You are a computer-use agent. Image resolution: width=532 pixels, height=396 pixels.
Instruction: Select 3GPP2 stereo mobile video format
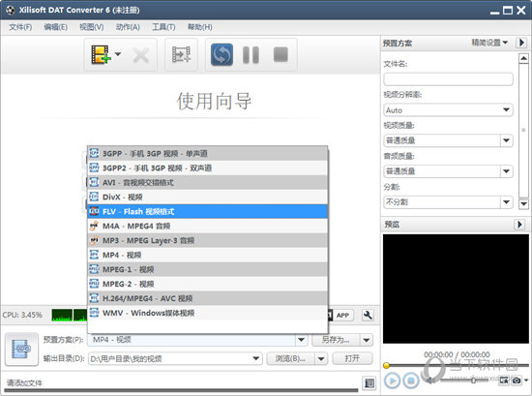point(208,168)
